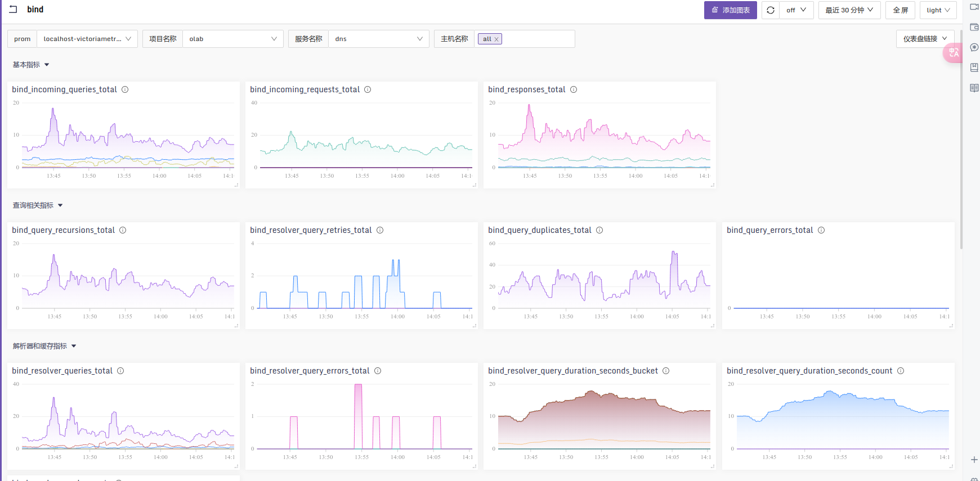Click the bookmark page icon in right sidebar

[x=974, y=68]
